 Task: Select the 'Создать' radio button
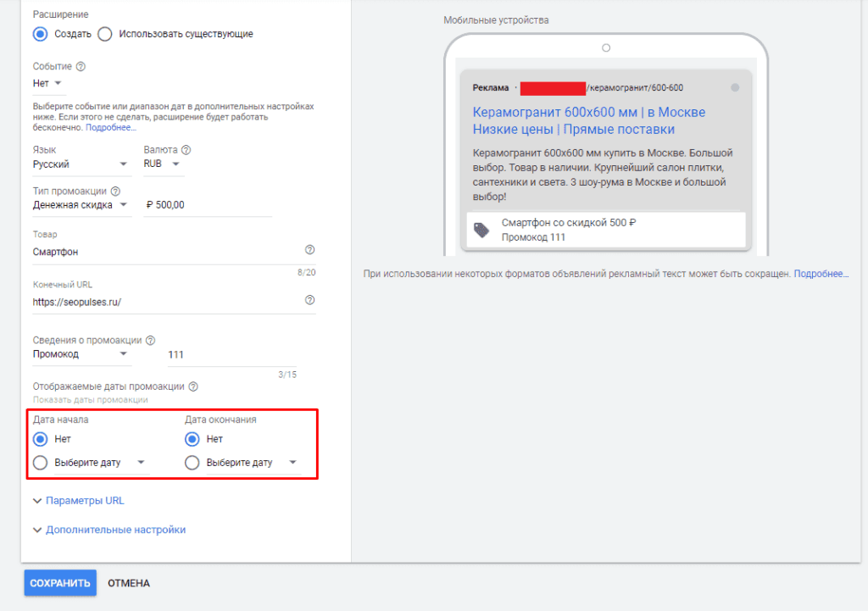(41, 34)
